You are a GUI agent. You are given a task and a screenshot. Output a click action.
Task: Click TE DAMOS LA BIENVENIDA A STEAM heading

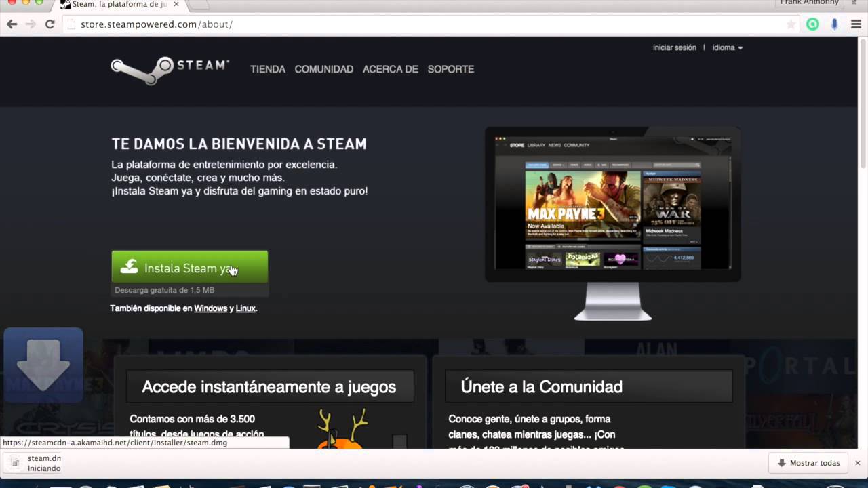pyautogui.click(x=239, y=144)
